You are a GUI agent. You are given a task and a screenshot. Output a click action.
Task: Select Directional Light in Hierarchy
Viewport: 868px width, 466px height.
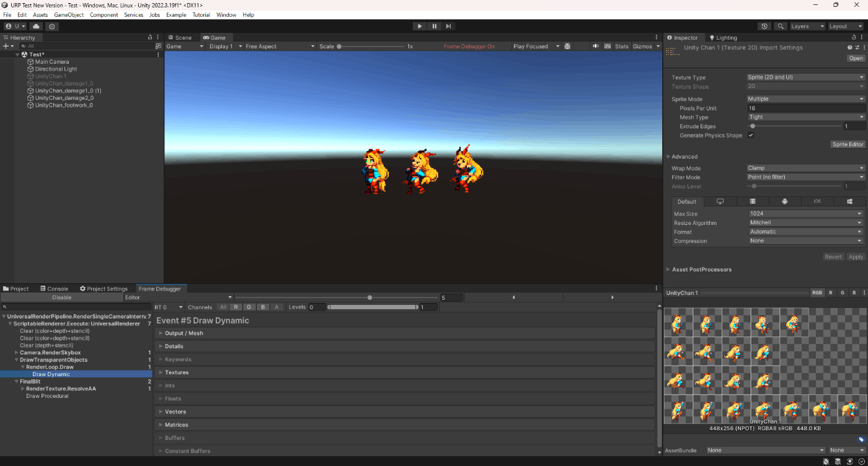click(56, 69)
